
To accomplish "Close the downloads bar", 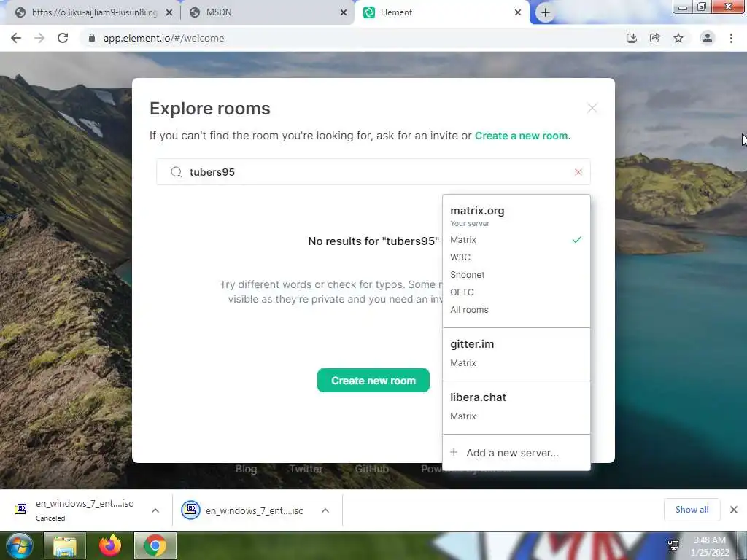I will [734, 510].
